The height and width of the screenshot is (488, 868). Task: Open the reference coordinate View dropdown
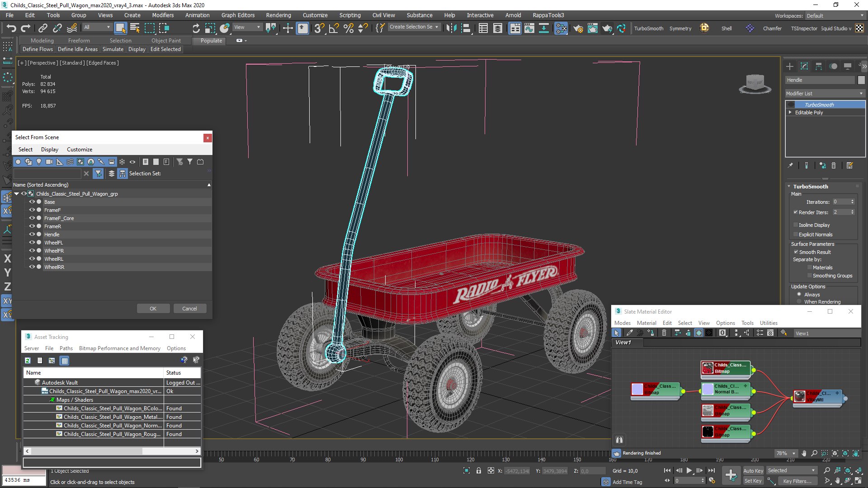[x=247, y=28]
